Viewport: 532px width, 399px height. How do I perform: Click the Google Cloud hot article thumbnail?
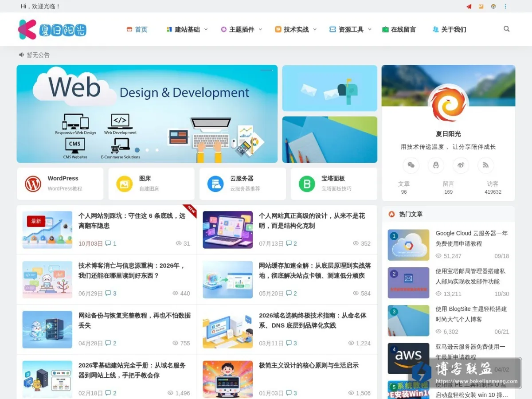408,245
